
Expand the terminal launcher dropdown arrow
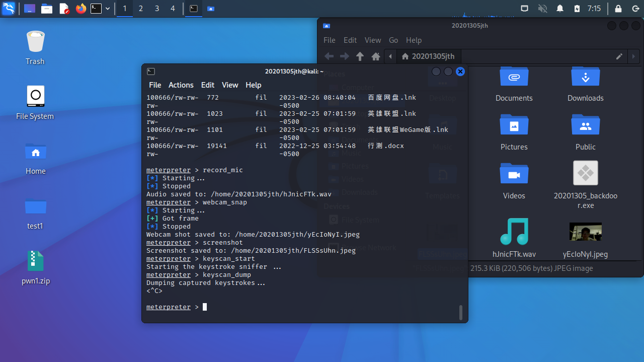click(x=108, y=9)
